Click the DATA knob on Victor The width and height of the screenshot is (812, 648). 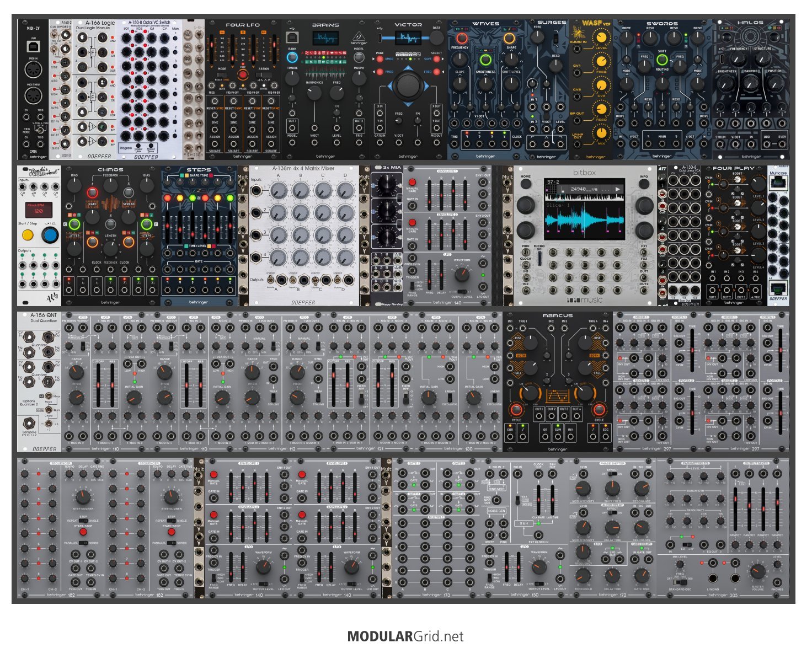pos(436,38)
